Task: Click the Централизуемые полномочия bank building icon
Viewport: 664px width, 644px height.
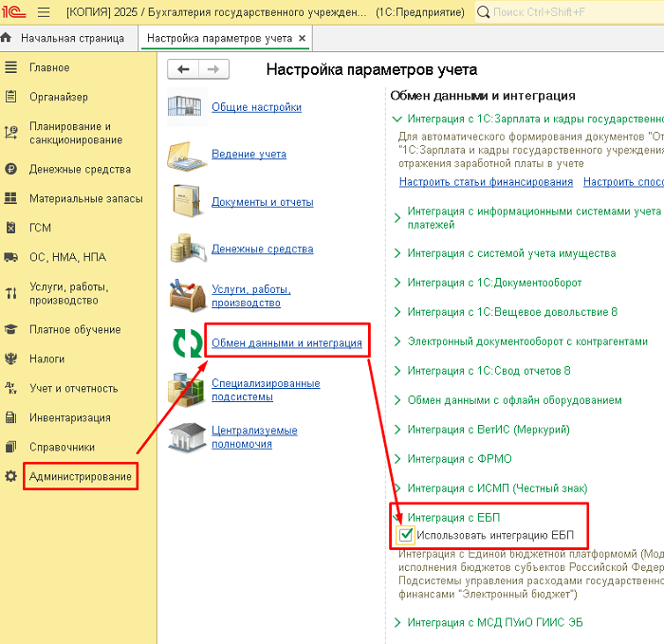Action: point(187,437)
